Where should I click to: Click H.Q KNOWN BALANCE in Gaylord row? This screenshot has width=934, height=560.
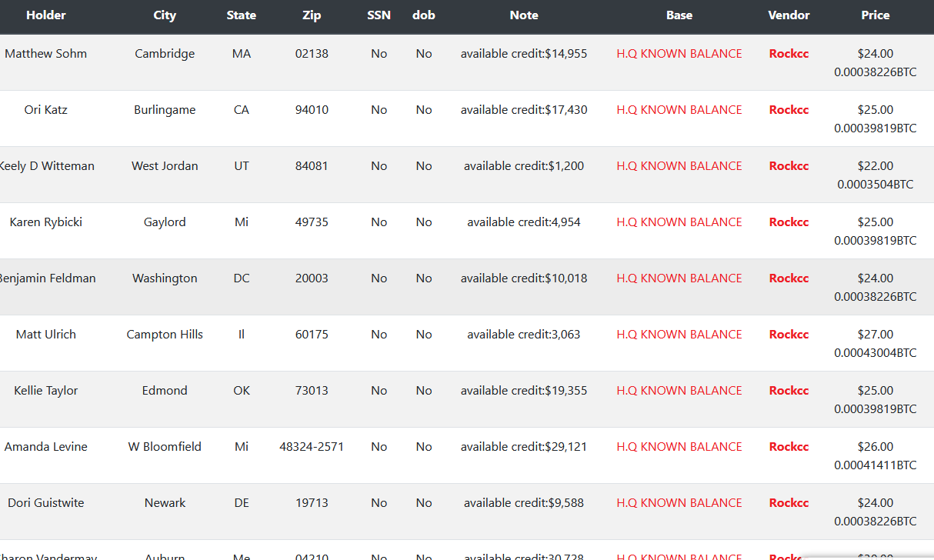(679, 222)
